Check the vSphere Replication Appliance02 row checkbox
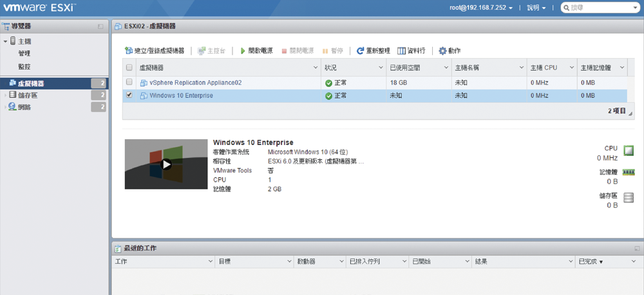Image resolution: width=644 pixels, height=295 pixels. pyautogui.click(x=129, y=82)
